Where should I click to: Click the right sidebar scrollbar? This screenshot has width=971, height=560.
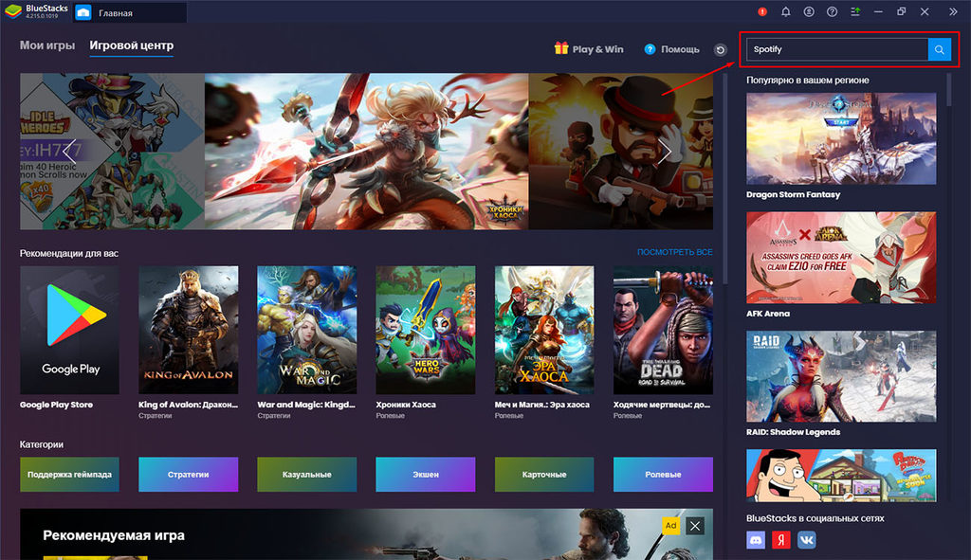tap(948, 90)
